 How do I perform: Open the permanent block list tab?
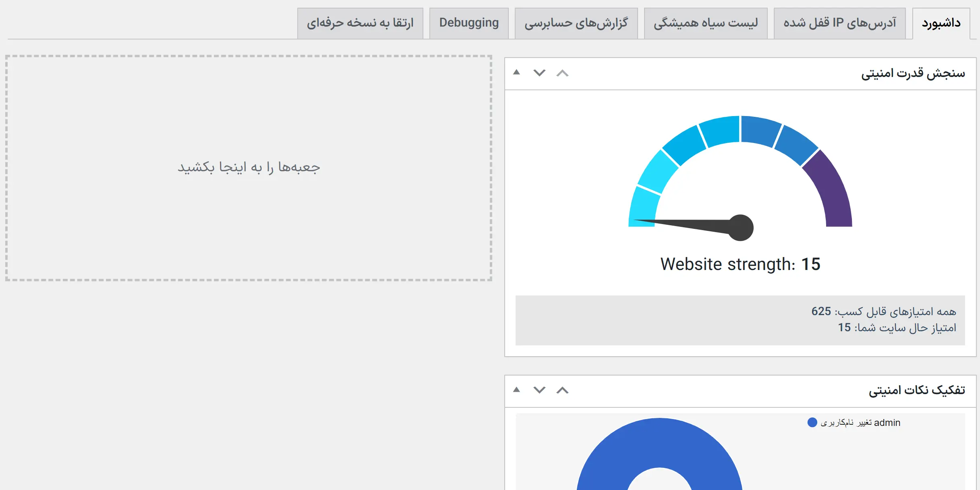(x=706, y=23)
